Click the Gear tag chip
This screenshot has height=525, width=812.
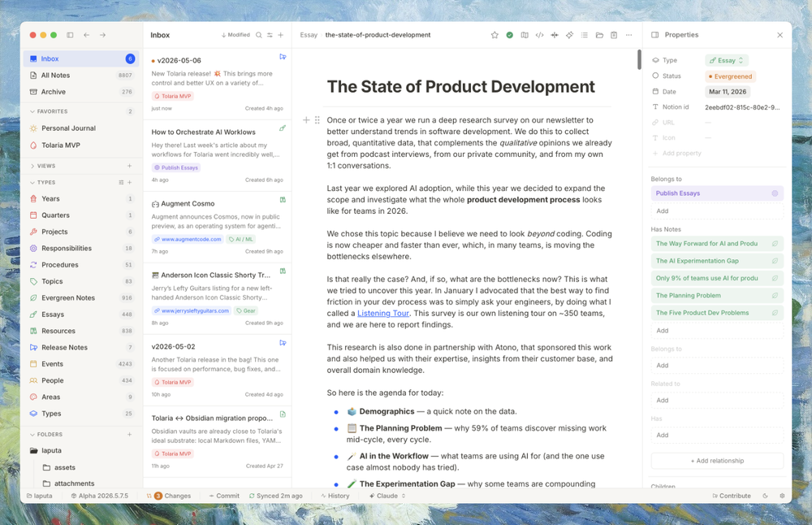(x=246, y=311)
